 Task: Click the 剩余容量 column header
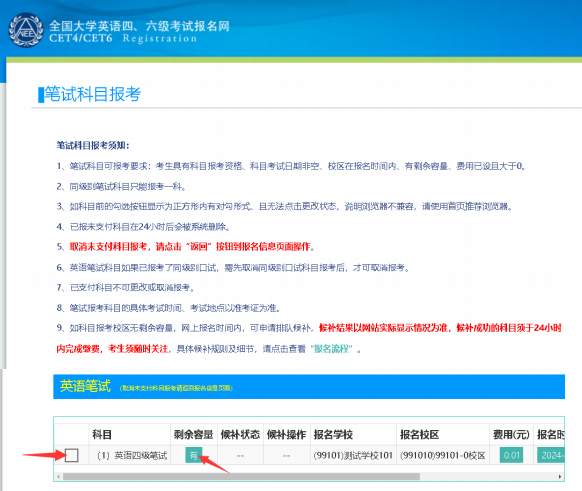tap(193, 434)
